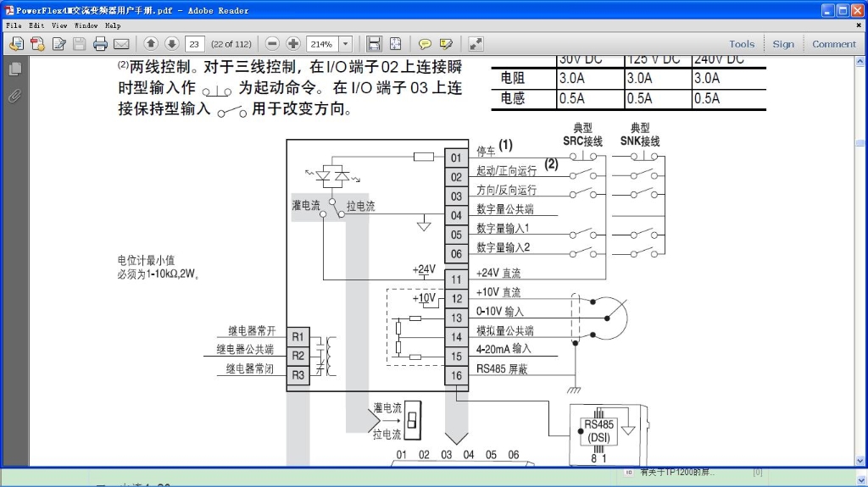The image size is (868, 487).
Task: Click the page number field showing 23
Action: [194, 44]
